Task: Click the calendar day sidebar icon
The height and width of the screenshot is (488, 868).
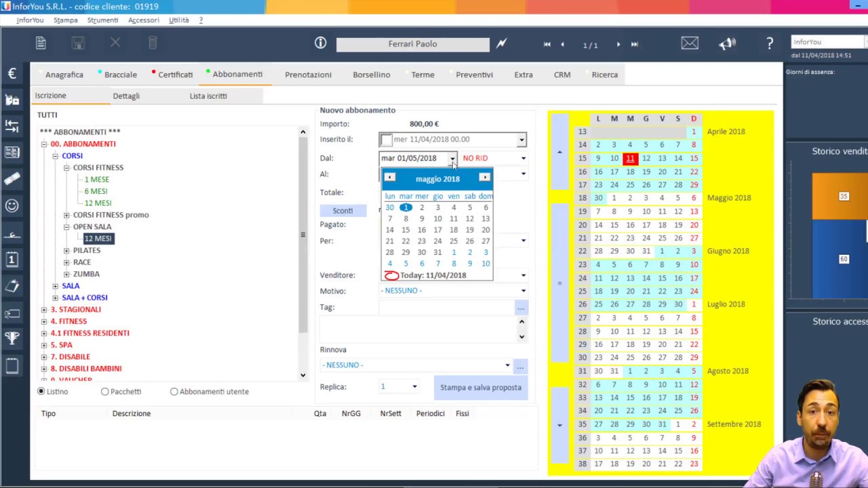Action: 12,259
